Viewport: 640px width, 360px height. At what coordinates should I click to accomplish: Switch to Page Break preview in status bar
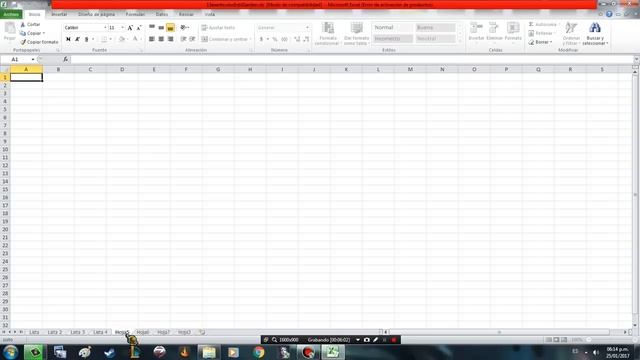(564, 340)
